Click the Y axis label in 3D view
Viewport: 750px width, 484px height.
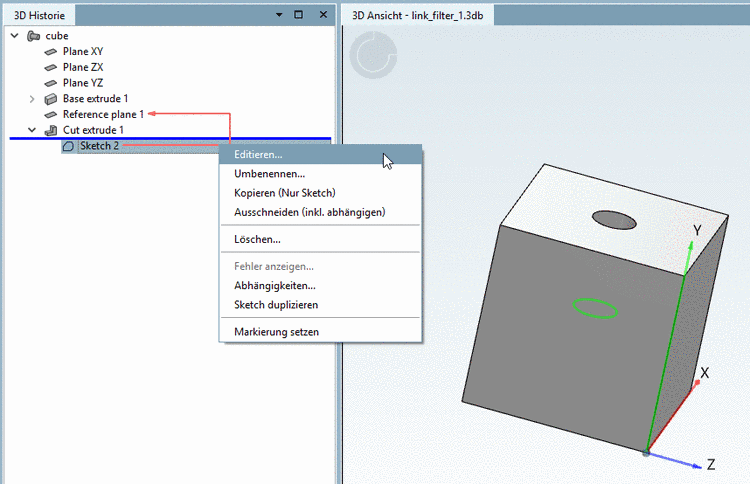point(697,231)
